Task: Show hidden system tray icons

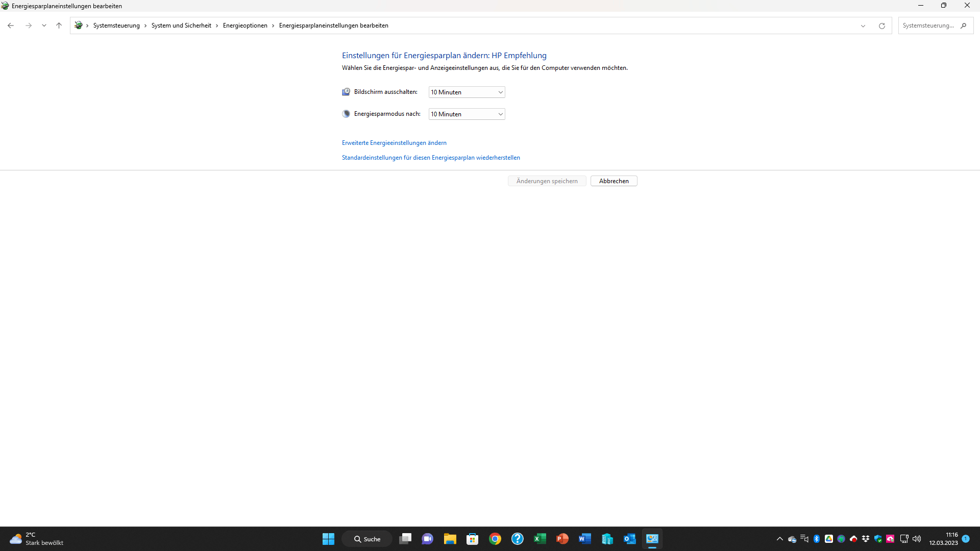Action: [779, 539]
